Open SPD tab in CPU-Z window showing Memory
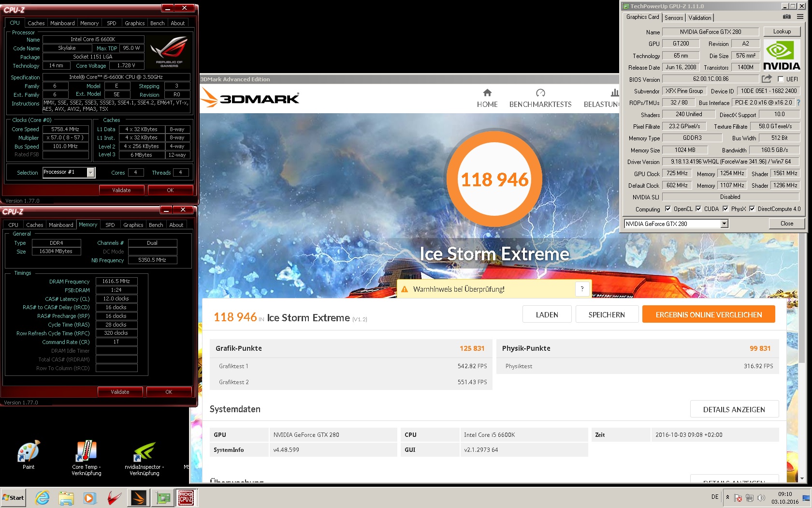Viewport: 812px width, 508px height. [110, 225]
